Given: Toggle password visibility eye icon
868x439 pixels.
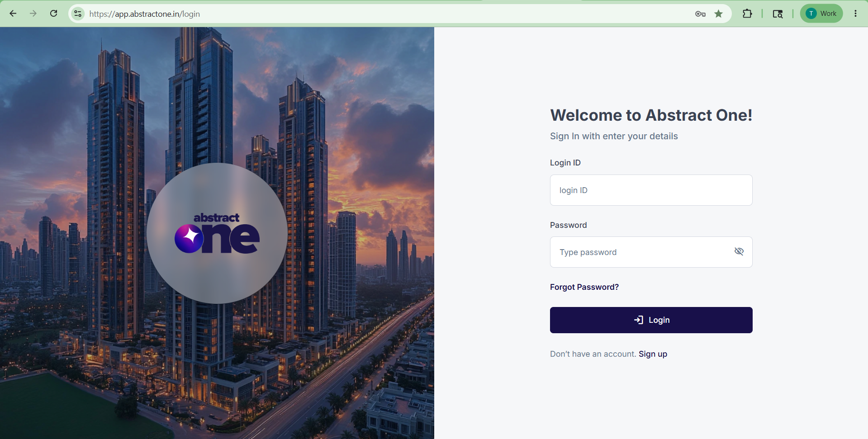Looking at the screenshot, I should point(739,251).
